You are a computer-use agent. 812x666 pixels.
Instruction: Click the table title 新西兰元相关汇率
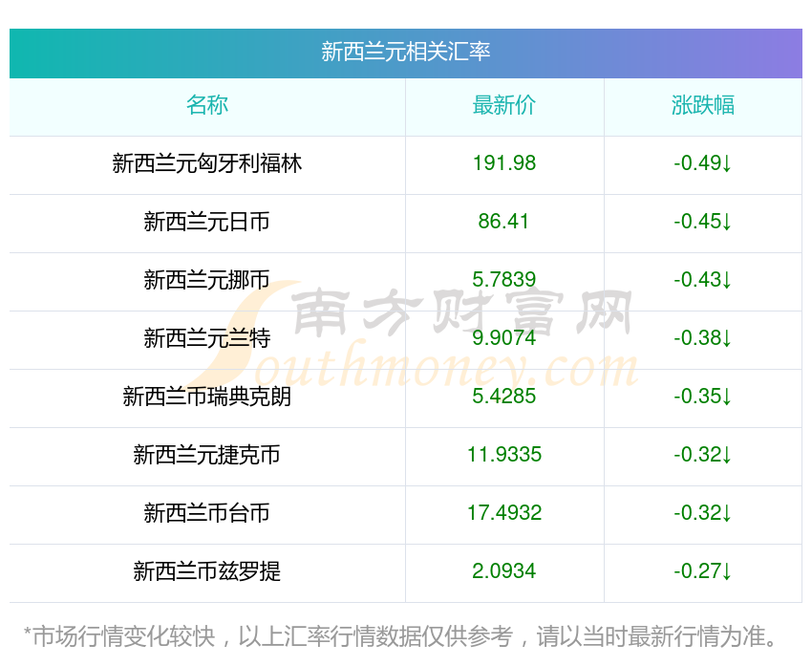405,52
